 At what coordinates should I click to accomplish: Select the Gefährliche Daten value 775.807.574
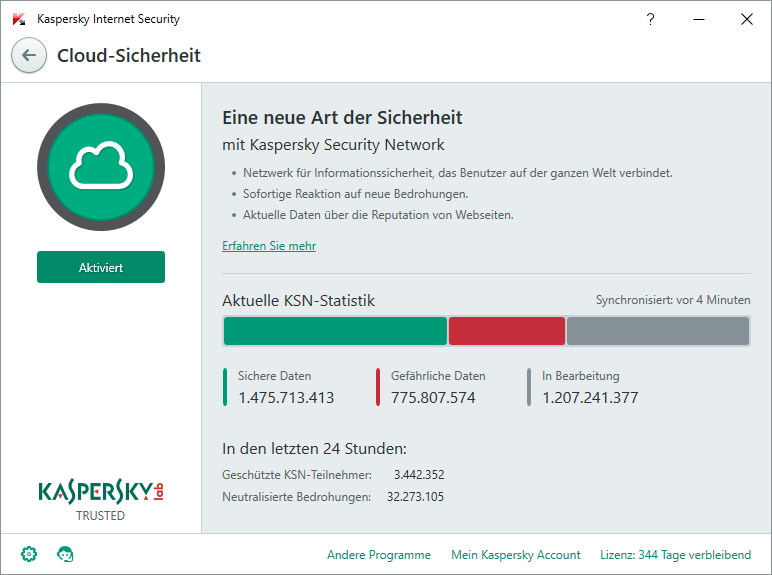pos(433,397)
